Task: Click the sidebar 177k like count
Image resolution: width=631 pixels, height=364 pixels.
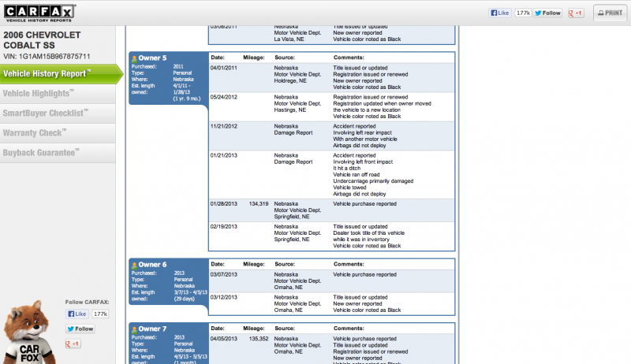Action: 100,314
